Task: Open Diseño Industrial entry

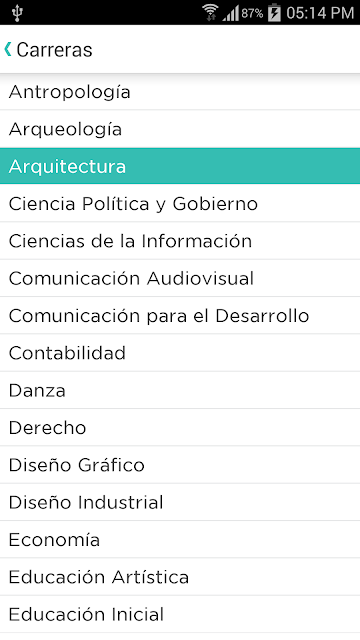Action: (180, 502)
